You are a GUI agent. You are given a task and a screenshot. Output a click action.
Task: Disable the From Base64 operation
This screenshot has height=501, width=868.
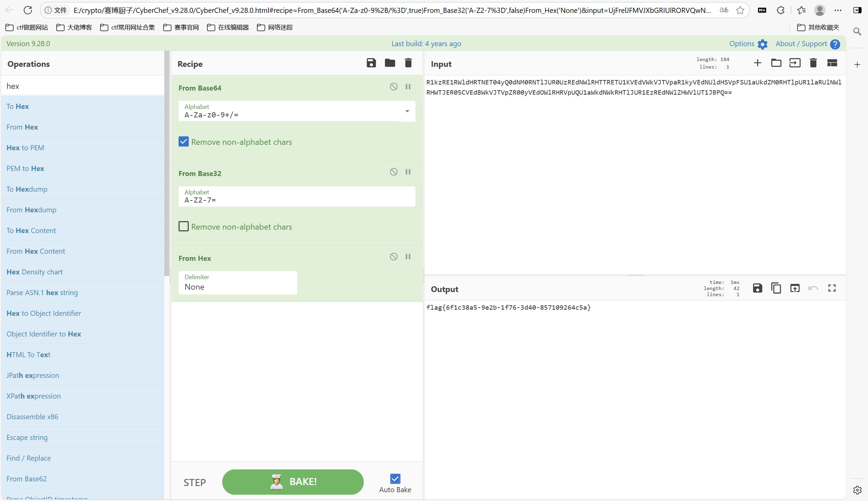coord(393,87)
